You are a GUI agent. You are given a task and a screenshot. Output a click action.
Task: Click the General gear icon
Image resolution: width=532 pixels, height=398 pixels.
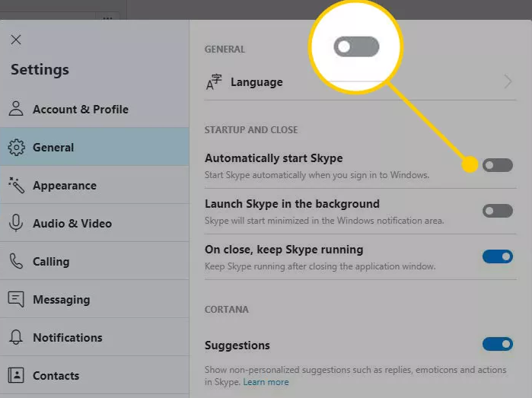[x=16, y=148]
